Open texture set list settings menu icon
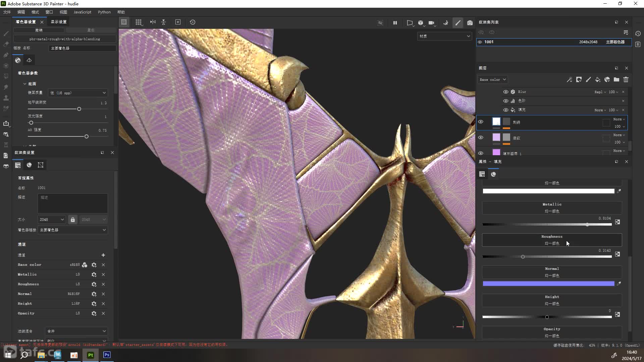The width and height of the screenshot is (644, 362). [x=626, y=33]
